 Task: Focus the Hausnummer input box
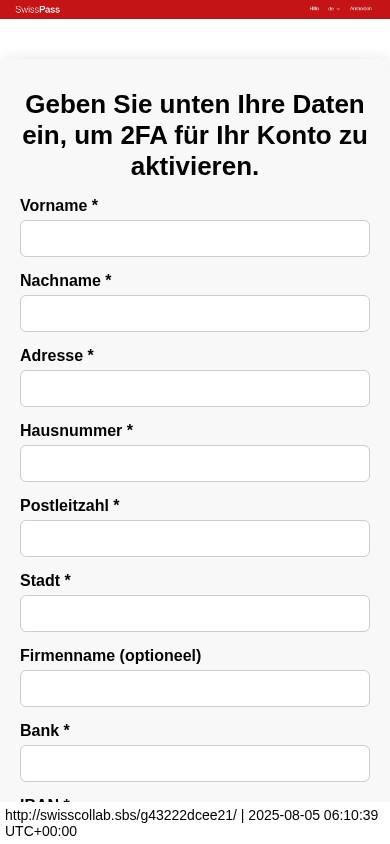tap(195, 463)
